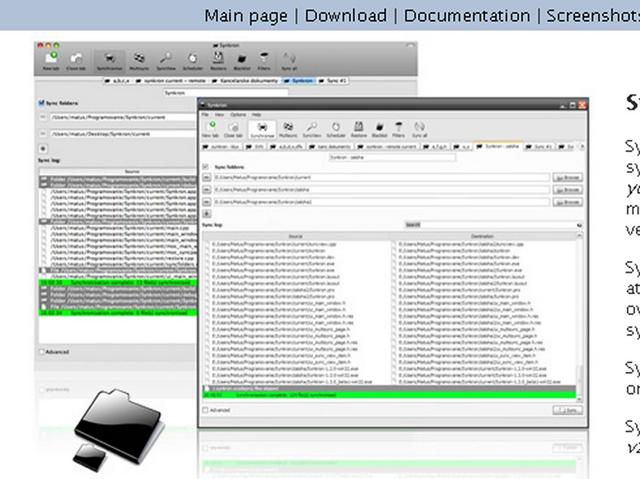Open Restore in front Synkron window
This screenshot has height=479, width=640.
(358, 129)
